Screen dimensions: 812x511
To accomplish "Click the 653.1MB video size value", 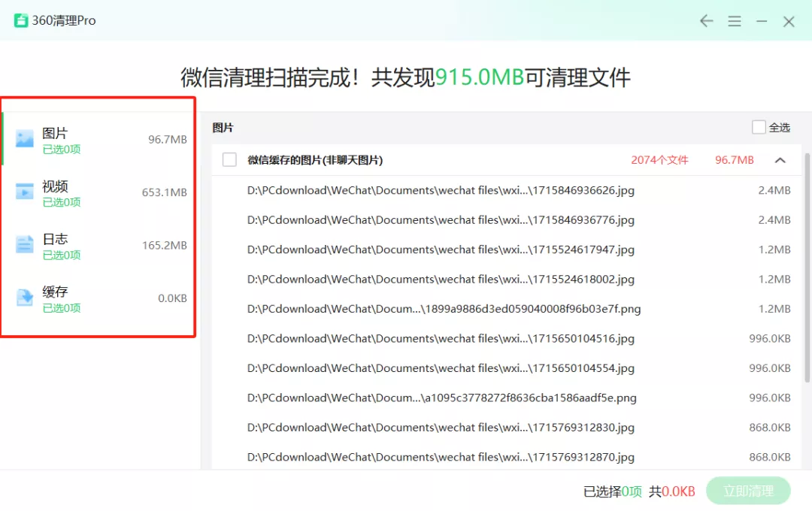I will 164,192.
